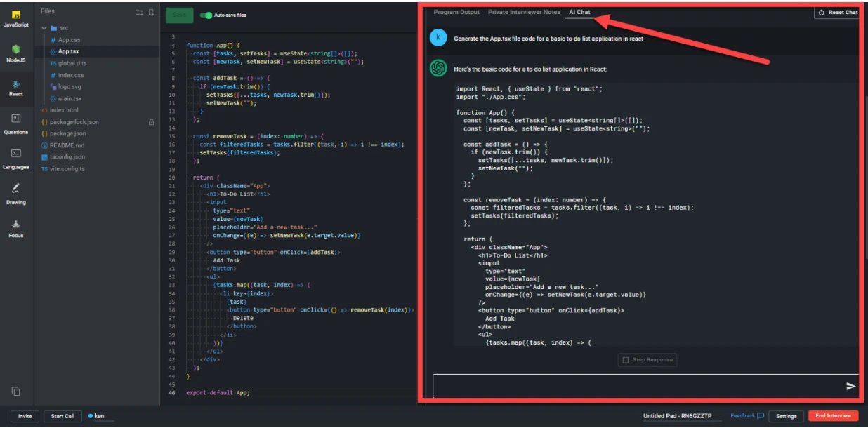The width and height of the screenshot is (868, 428).
Task: Click "Here's the basic code" response text
Action: (x=530, y=69)
